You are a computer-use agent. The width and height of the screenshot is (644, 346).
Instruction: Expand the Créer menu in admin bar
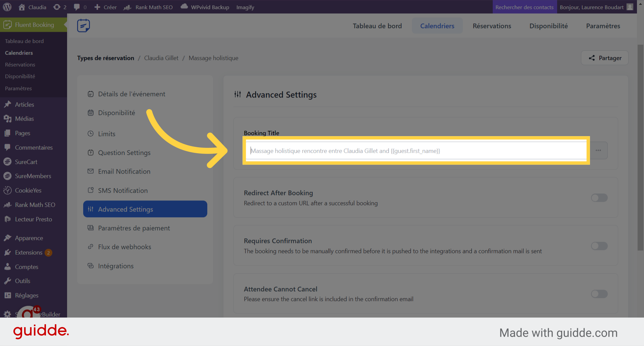[106, 7]
